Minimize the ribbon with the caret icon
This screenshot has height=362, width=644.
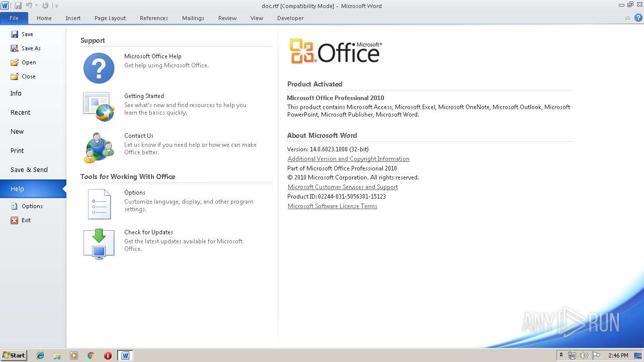coord(627,18)
